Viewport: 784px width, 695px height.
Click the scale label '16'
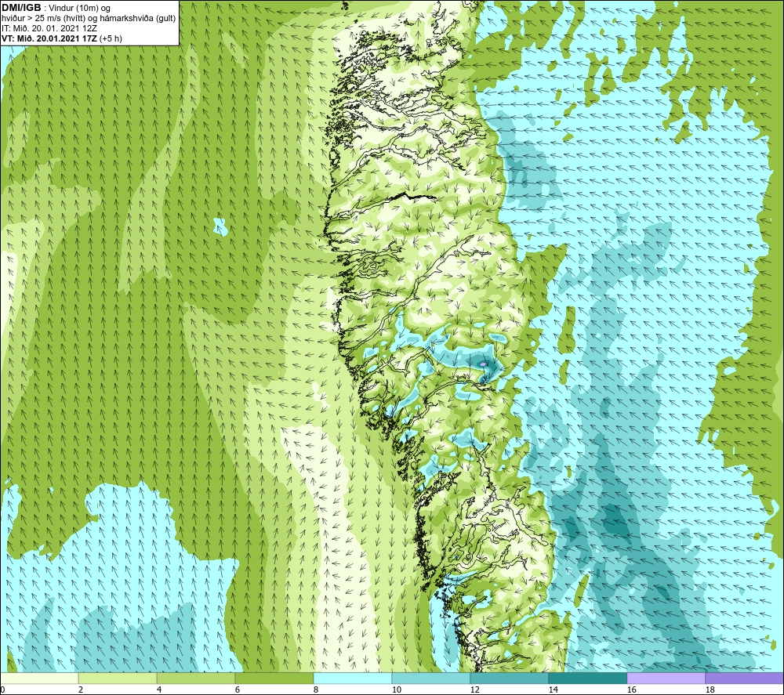(631, 690)
